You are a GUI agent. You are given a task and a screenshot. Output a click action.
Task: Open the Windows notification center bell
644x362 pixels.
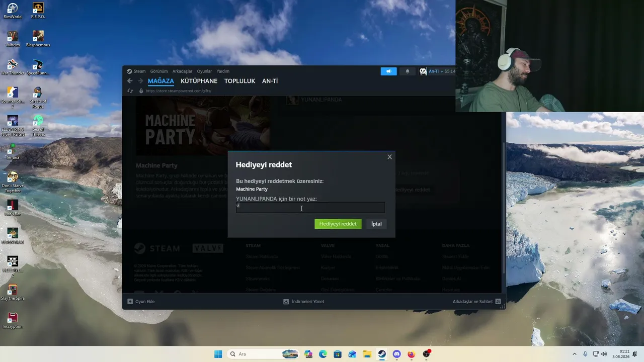pyautogui.click(x=636, y=354)
